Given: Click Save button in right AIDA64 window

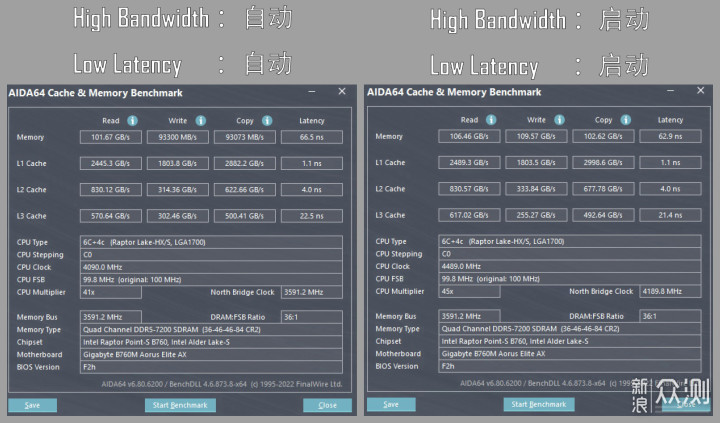Looking at the screenshot, I should coord(391,404).
